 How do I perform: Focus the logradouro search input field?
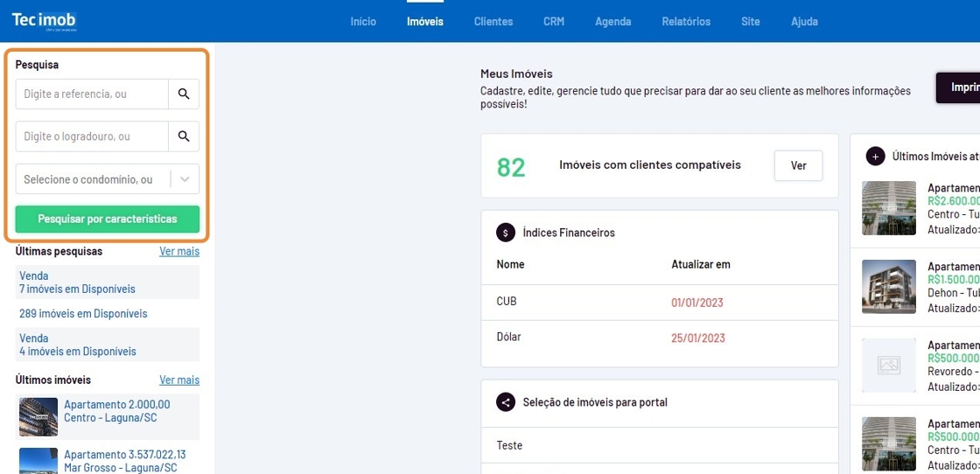(92, 136)
